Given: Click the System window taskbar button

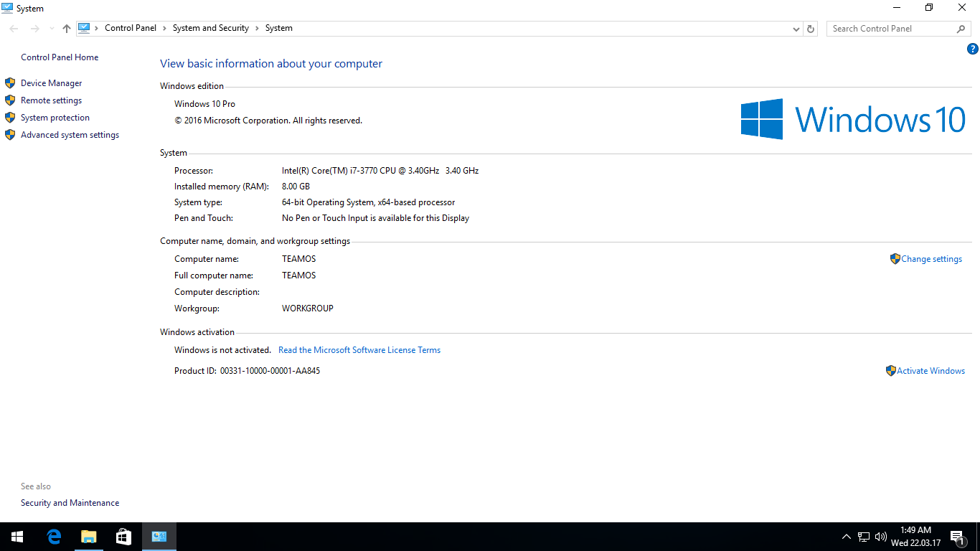Looking at the screenshot, I should 159,537.
